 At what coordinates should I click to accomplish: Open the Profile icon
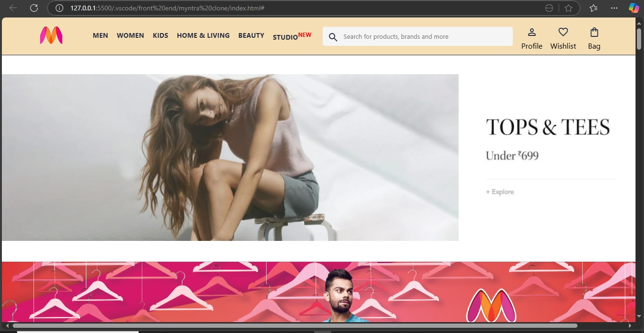(532, 32)
